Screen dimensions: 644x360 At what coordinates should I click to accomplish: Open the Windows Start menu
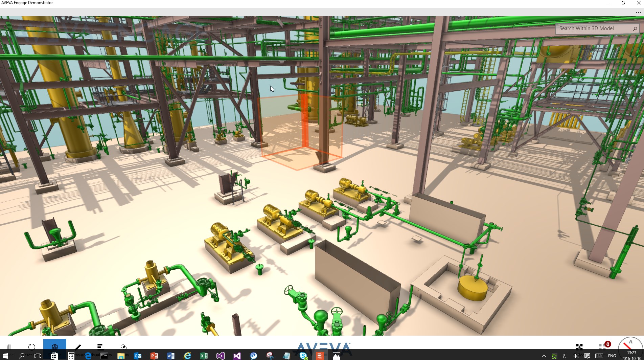pyautogui.click(x=5, y=356)
